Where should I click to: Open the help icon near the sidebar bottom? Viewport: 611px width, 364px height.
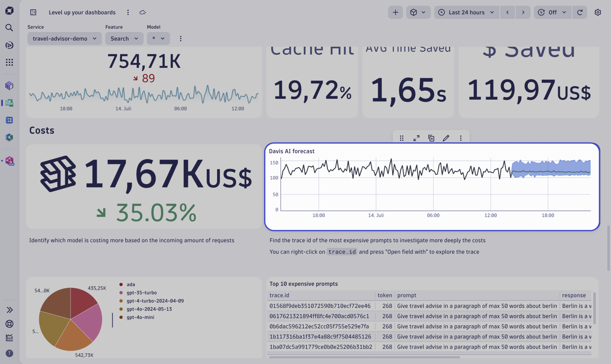click(9, 324)
